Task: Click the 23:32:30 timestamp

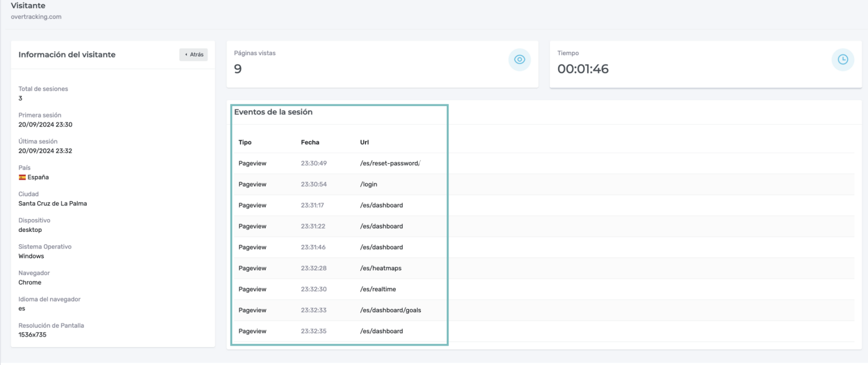Action: tap(314, 289)
